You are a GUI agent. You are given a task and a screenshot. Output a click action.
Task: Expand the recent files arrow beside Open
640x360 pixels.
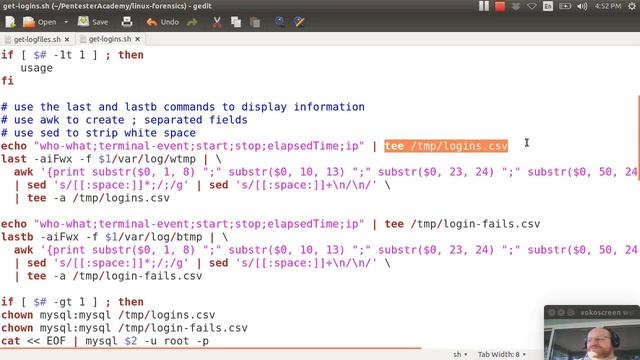66,22
